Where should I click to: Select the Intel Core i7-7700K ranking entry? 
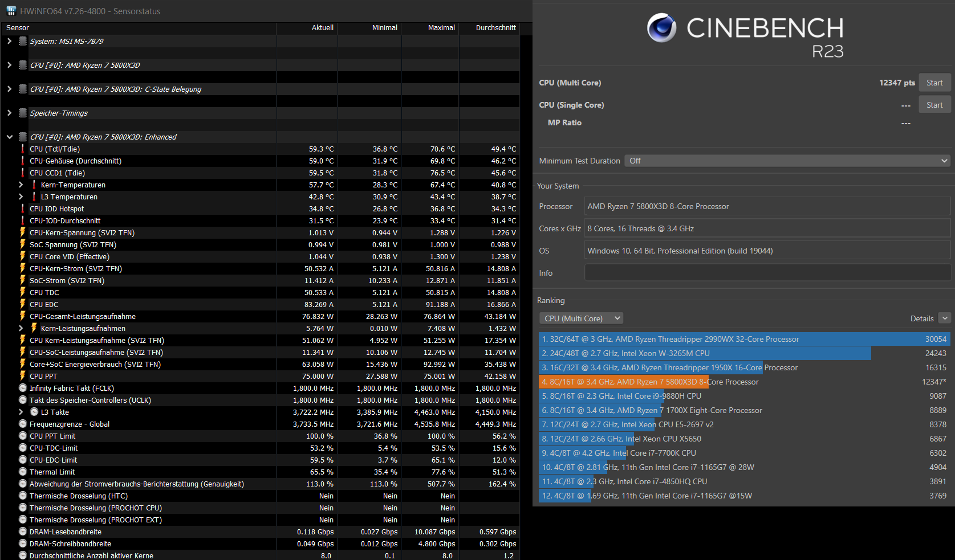[x=745, y=453]
